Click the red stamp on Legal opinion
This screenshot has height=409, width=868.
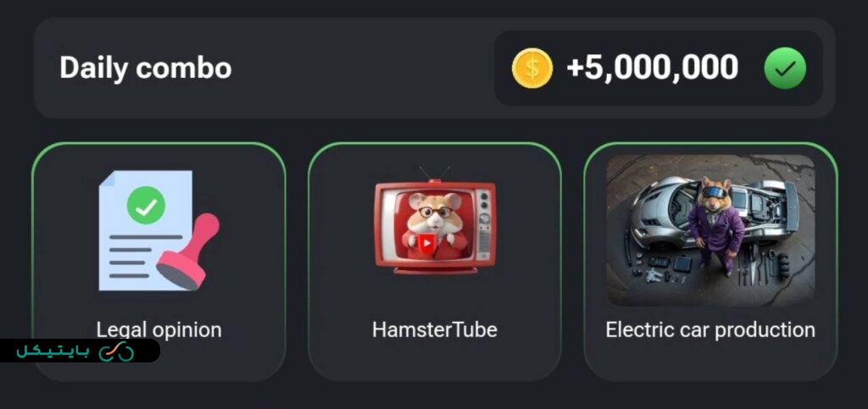tap(188, 251)
